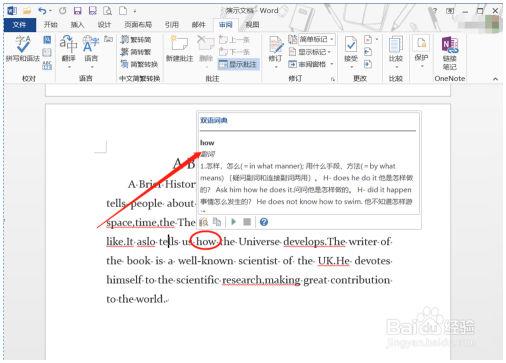Click small icon right of 语言 button
Image resolution: width=506 pixels, height=363 pixels.
coord(108,39)
